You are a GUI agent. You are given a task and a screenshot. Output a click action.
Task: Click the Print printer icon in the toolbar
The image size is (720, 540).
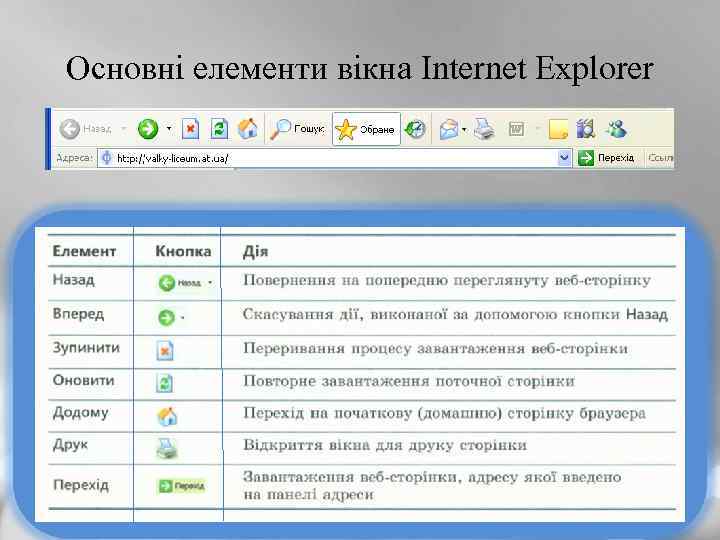tap(484, 129)
